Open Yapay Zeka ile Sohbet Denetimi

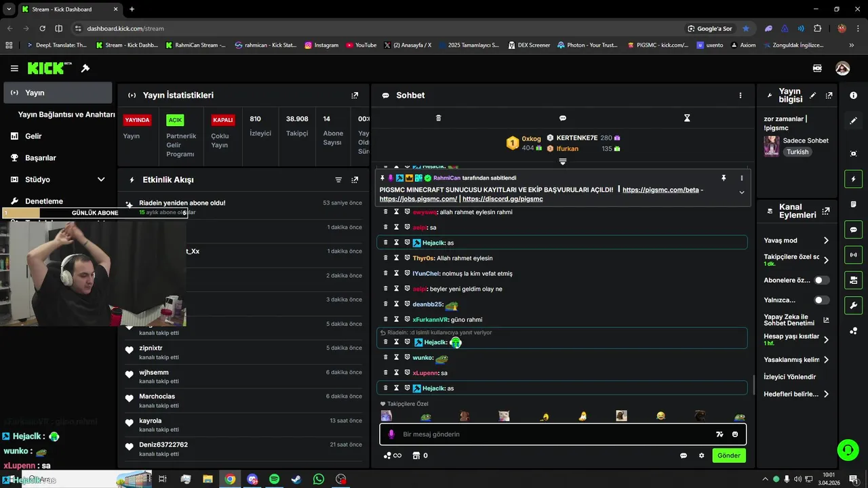tap(797, 320)
